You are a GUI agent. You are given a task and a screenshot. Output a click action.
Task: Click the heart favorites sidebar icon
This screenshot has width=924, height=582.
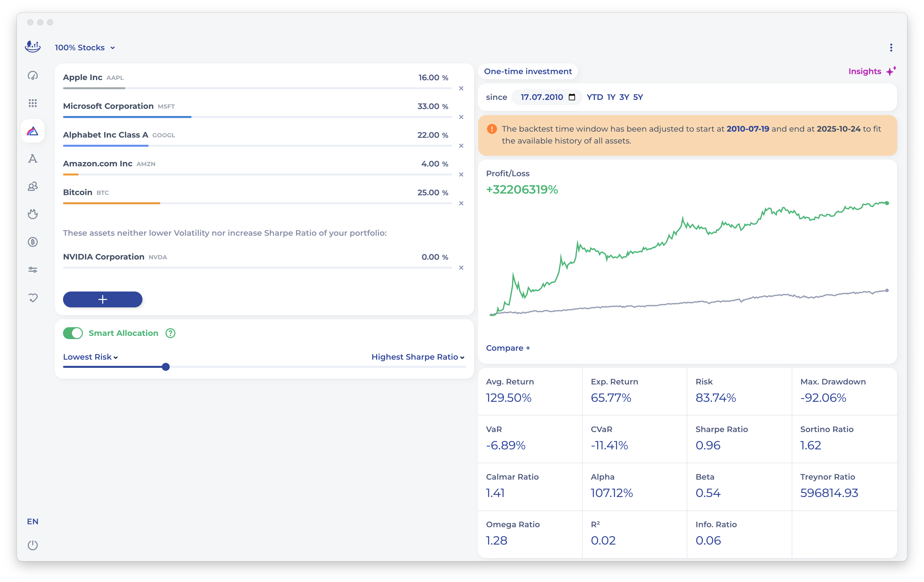[33, 297]
